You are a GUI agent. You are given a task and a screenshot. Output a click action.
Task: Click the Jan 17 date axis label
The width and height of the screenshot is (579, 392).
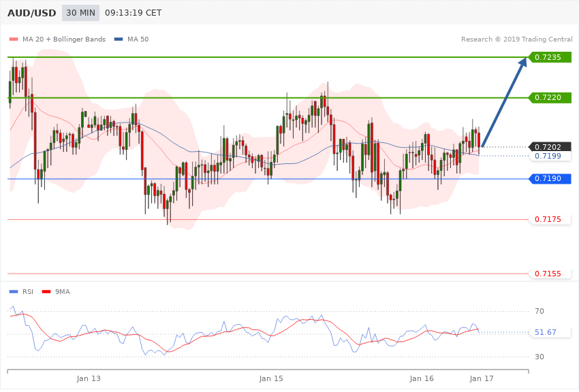click(482, 378)
